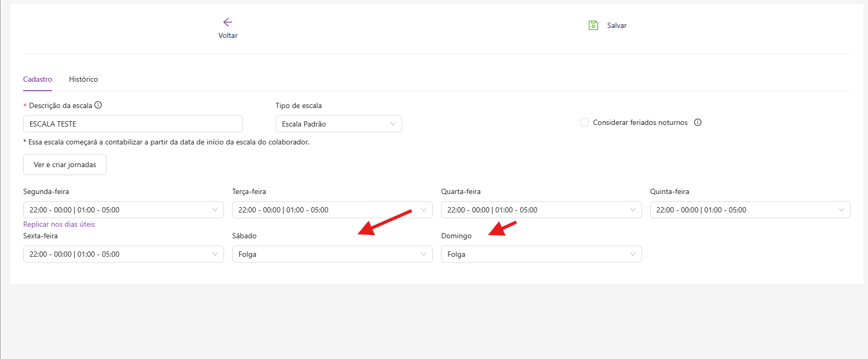Expand the Quarta-feira schedule dropdown

coord(541,210)
